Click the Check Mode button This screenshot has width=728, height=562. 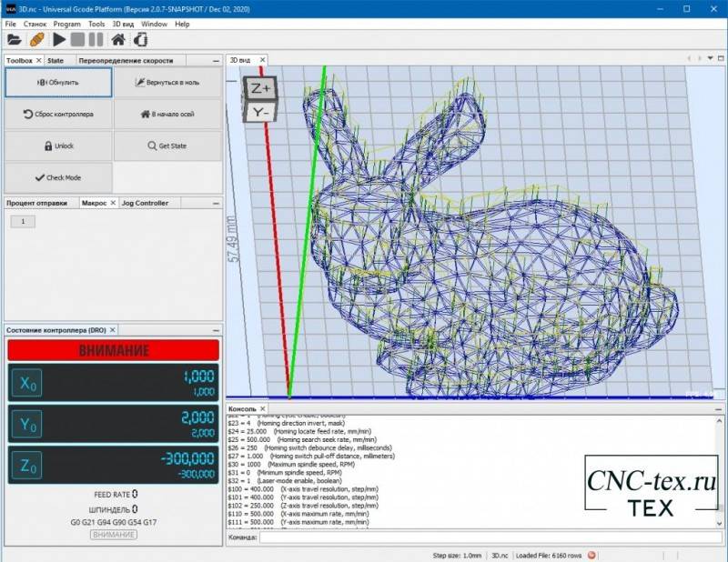58,177
